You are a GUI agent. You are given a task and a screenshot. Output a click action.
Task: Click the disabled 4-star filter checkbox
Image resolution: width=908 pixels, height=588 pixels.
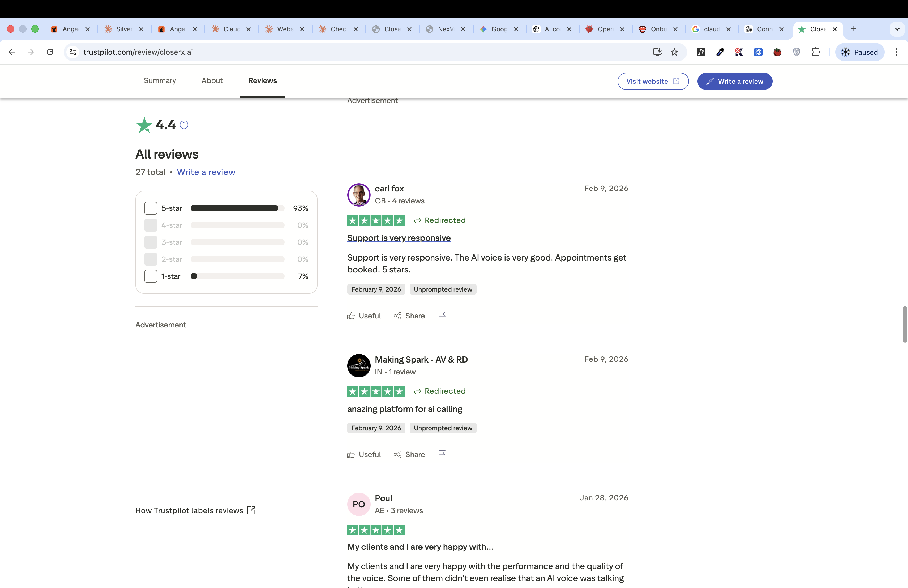click(151, 225)
